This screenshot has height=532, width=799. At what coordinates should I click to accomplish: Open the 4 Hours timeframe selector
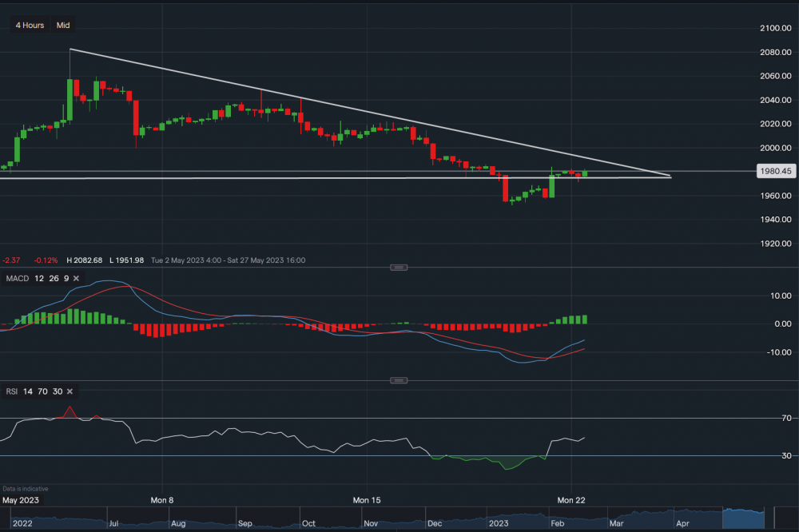(30, 26)
